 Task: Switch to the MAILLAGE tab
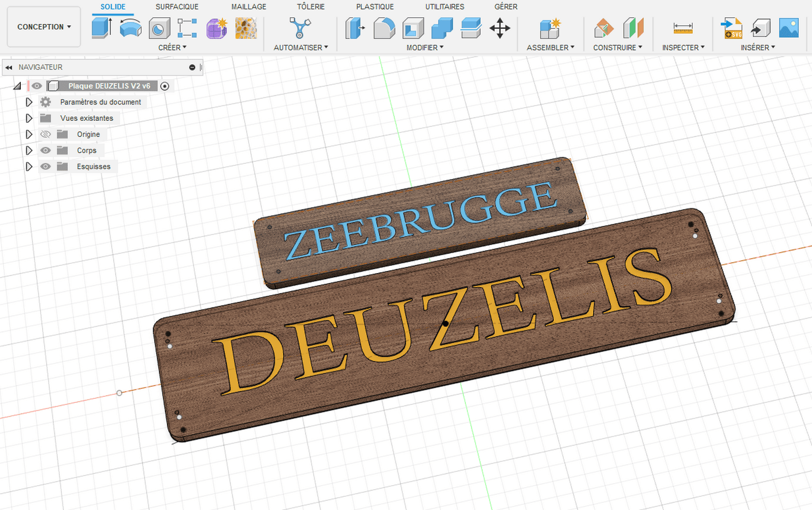(249, 7)
